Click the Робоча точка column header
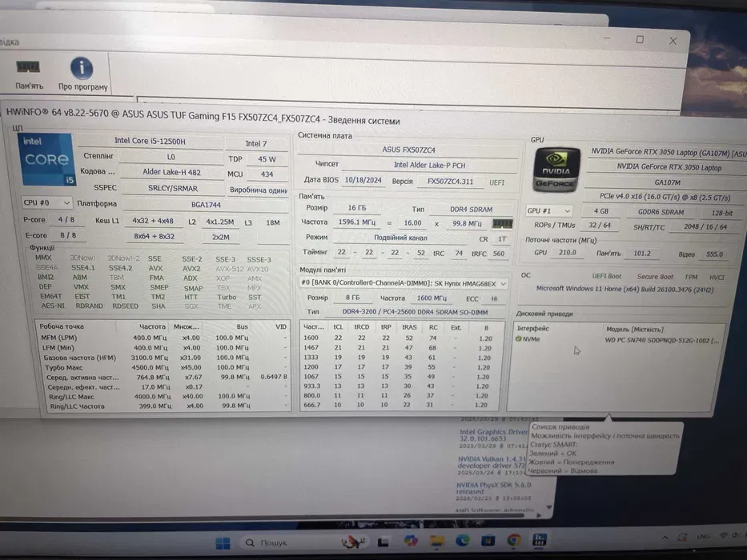This screenshot has width=747, height=560. click(76, 326)
